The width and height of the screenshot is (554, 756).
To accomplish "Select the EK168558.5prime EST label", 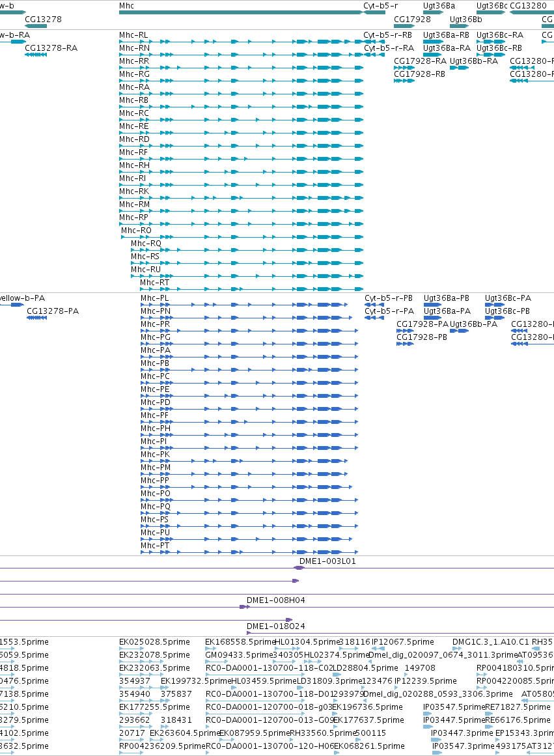I will tap(240, 642).
